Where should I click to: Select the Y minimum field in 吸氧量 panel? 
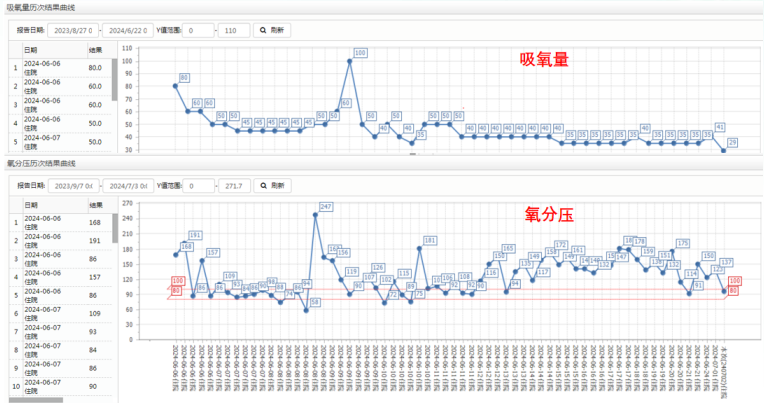(x=198, y=30)
